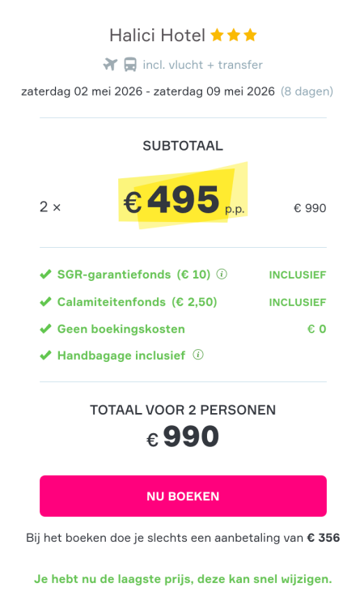The image size is (364, 609).
Task: Click the airplane flight icon
Action: tap(110, 64)
